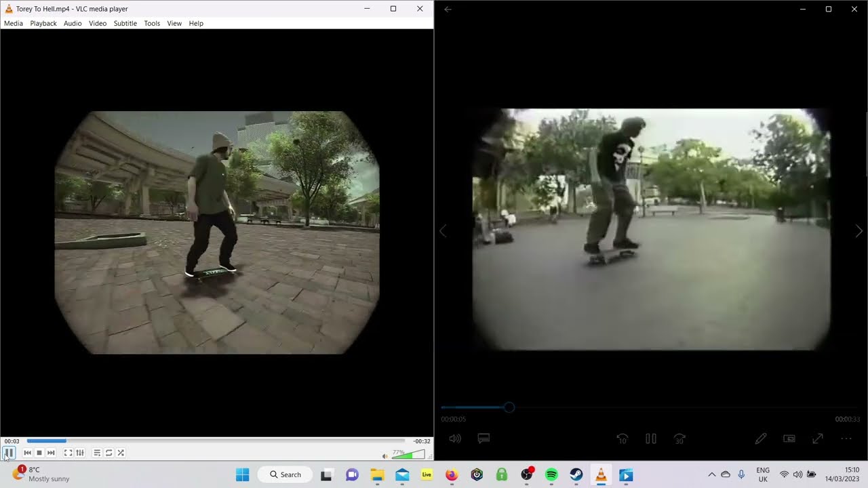Click the microphone tray icon
This screenshot has height=488, width=868.
[741, 474]
